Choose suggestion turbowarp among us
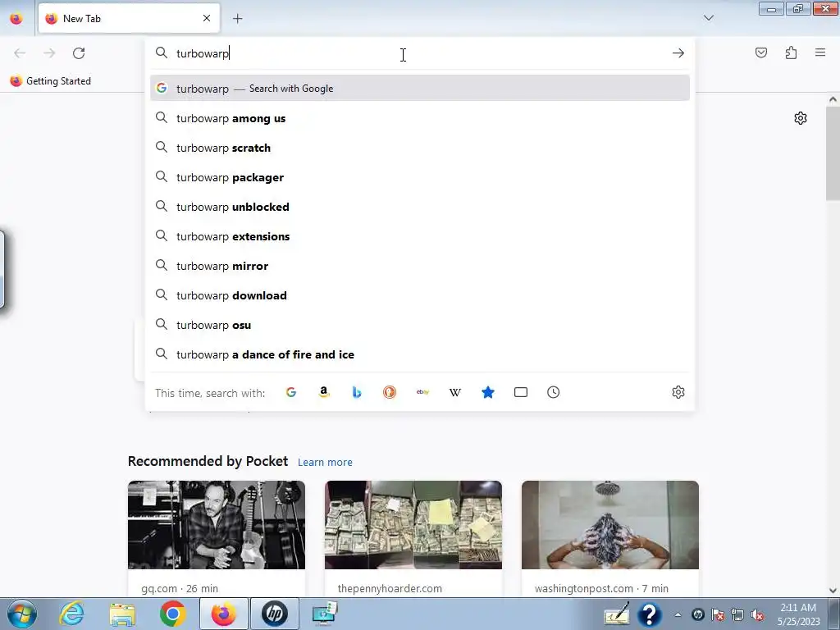The height and width of the screenshot is (630, 840). tap(420, 118)
